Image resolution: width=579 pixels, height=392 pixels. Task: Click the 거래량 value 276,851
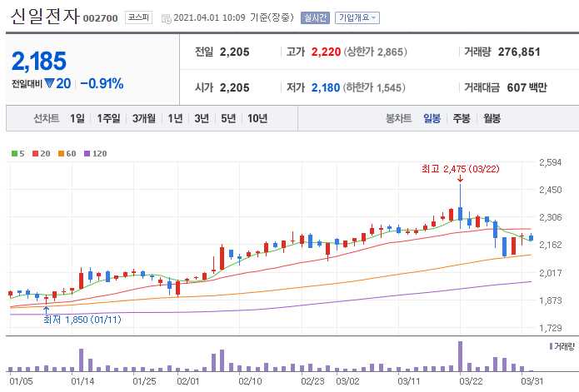(519, 52)
